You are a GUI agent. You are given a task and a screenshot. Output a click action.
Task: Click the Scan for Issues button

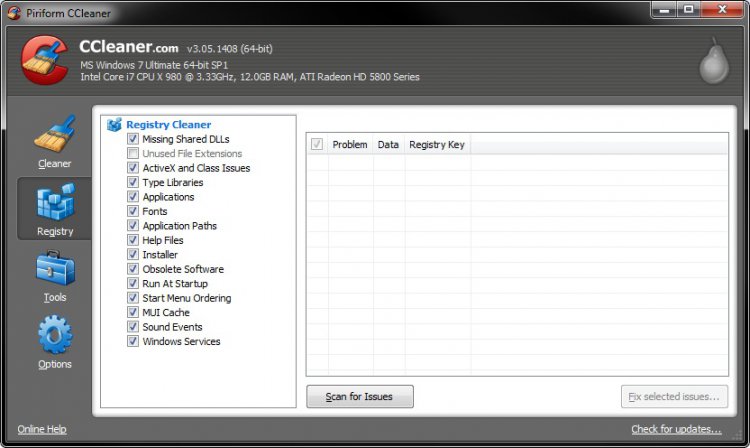pyautogui.click(x=360, y=396)
